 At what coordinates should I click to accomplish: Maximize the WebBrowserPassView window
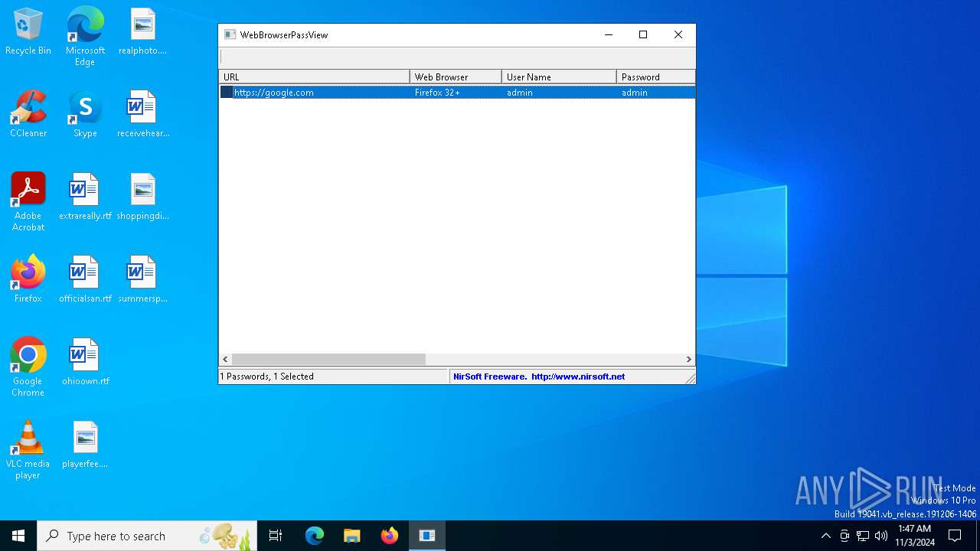(x=643, y=34)
